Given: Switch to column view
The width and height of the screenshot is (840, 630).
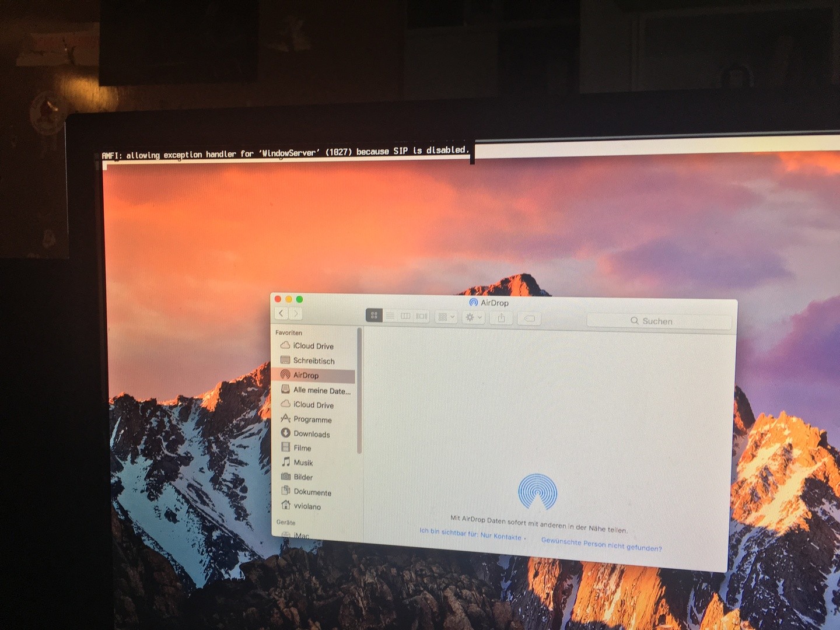Looking at the screenshot, I should [405, 316].
